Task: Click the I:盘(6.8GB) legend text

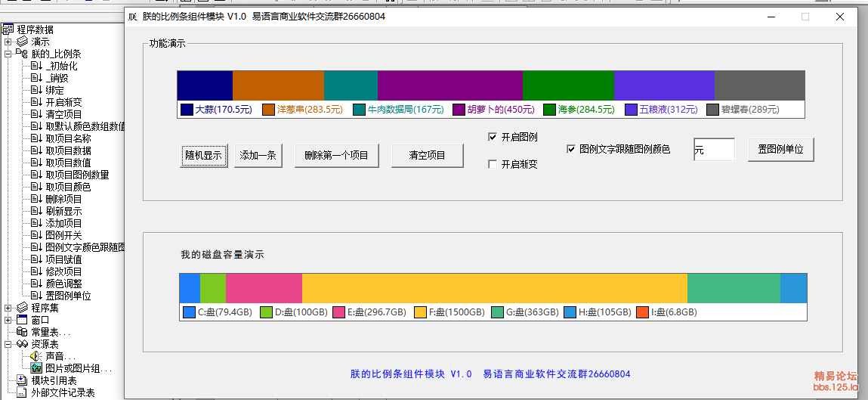Action: 675,312
